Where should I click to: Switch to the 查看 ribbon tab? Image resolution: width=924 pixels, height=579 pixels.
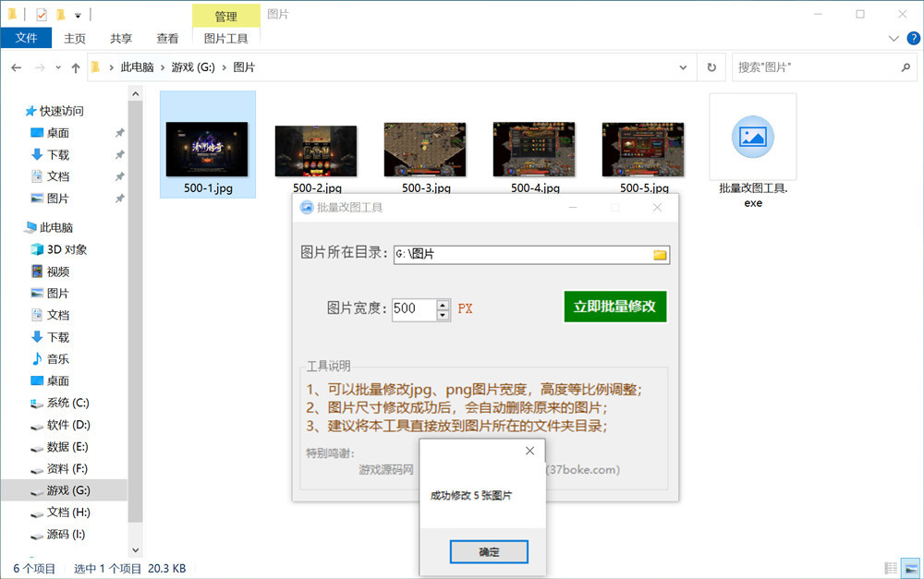click(x=167, y=38)
